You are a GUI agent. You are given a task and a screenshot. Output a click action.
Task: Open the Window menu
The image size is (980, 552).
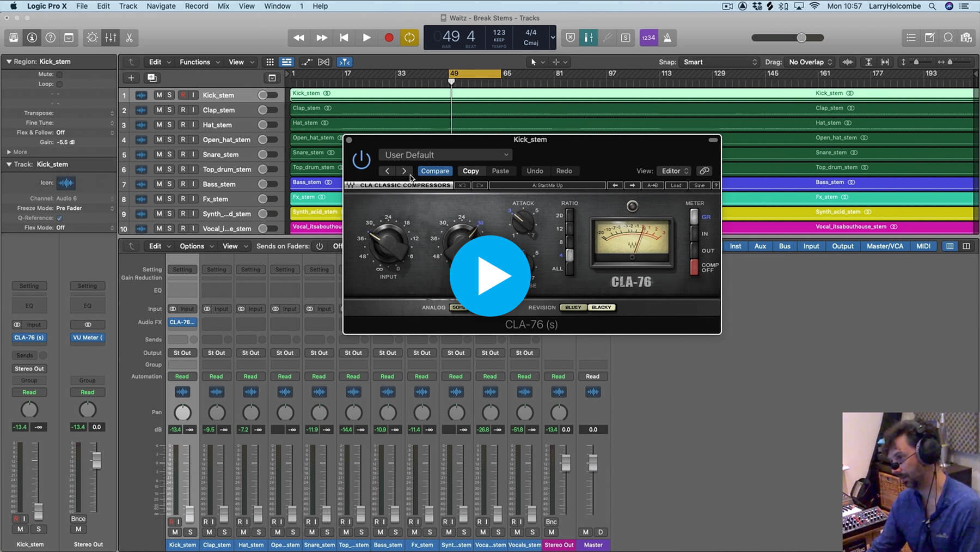[277, 6]
